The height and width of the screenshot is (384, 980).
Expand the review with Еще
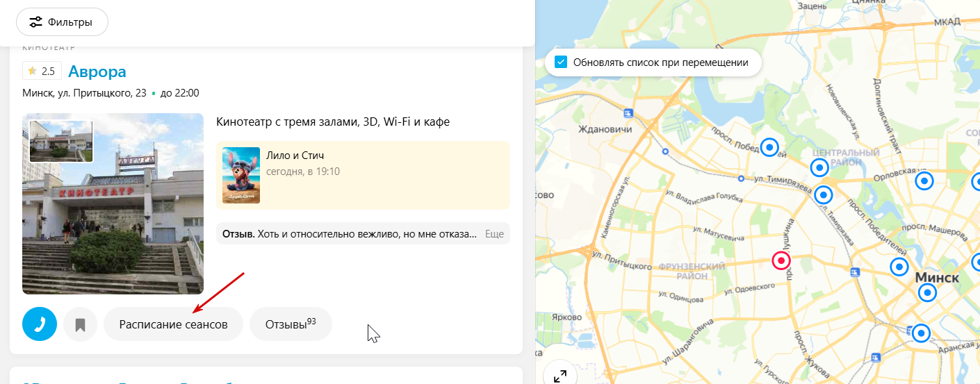pyautogui.click(x=494, y=234)
